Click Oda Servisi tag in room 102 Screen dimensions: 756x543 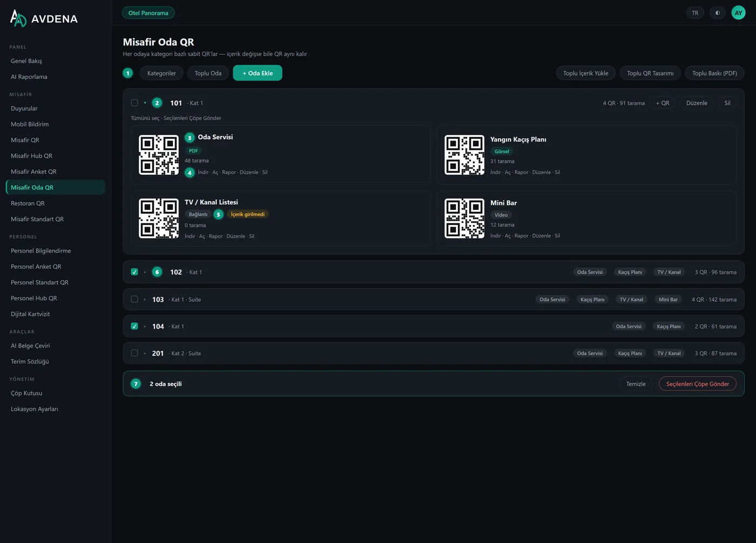pyautogui.click(x=590, y=272)
